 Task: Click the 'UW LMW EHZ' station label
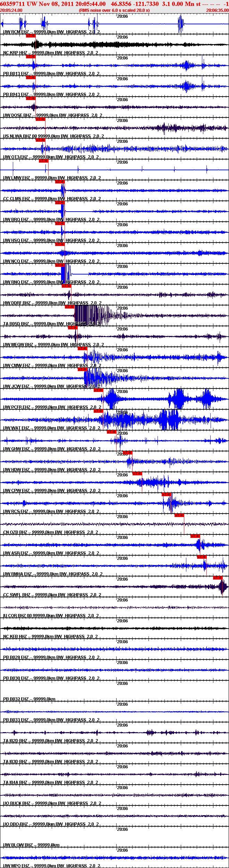(17, 178)
